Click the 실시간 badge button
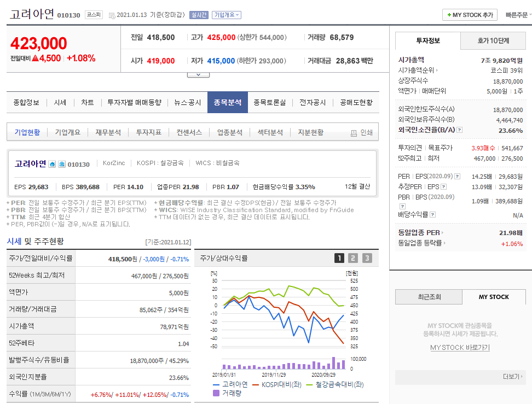Image resolution: width=532 pixels, height=404 pixels. [199, 15]
